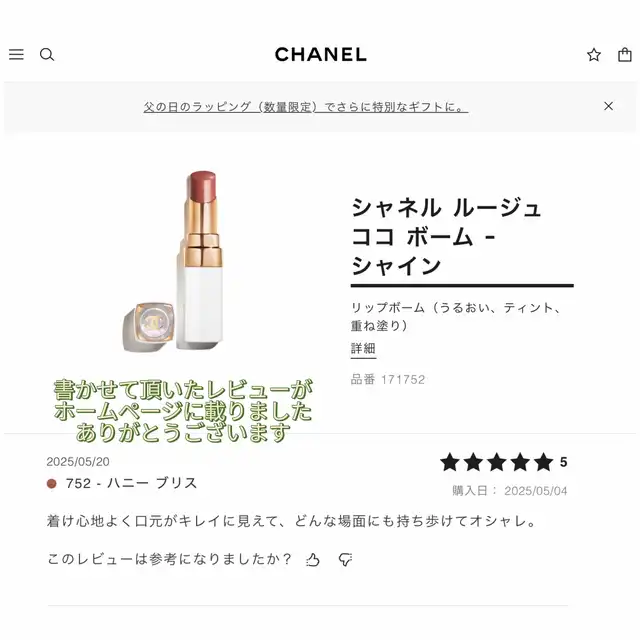Viewport: 640px width, 640px height.
Task: Click the product title シャネル ルージュ ココ ボーム
Action: tap(446, 237)
